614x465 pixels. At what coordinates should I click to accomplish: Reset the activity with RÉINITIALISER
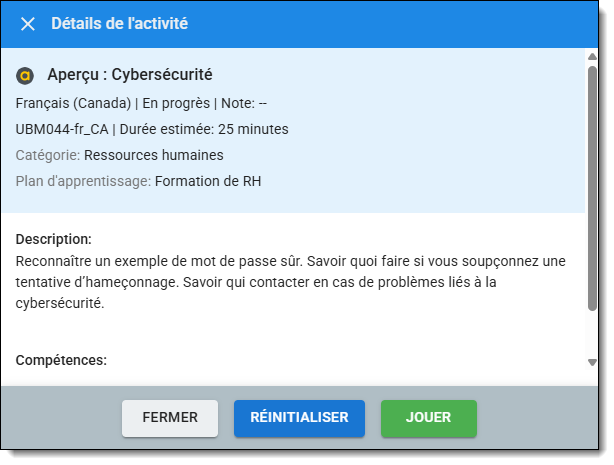pyautogui.click(x=299, y=418)
